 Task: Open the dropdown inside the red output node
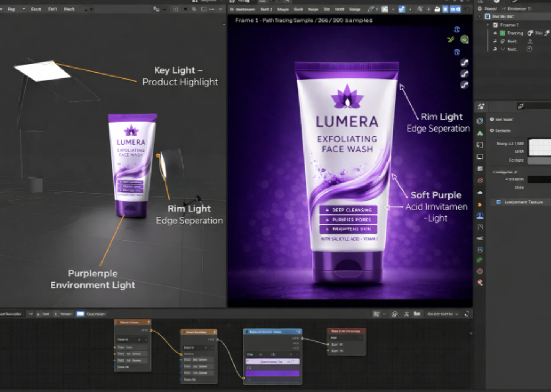click(x=346, y=338)
